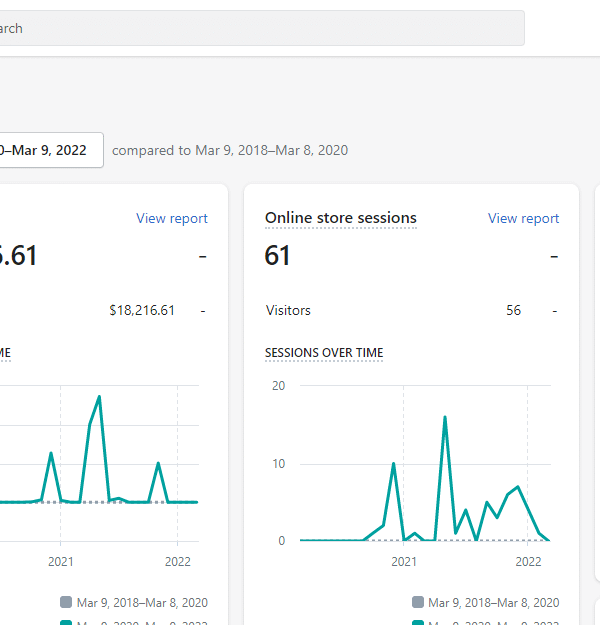
Task: Click the tallest peak in left sales chart
Action: (99, 397)
